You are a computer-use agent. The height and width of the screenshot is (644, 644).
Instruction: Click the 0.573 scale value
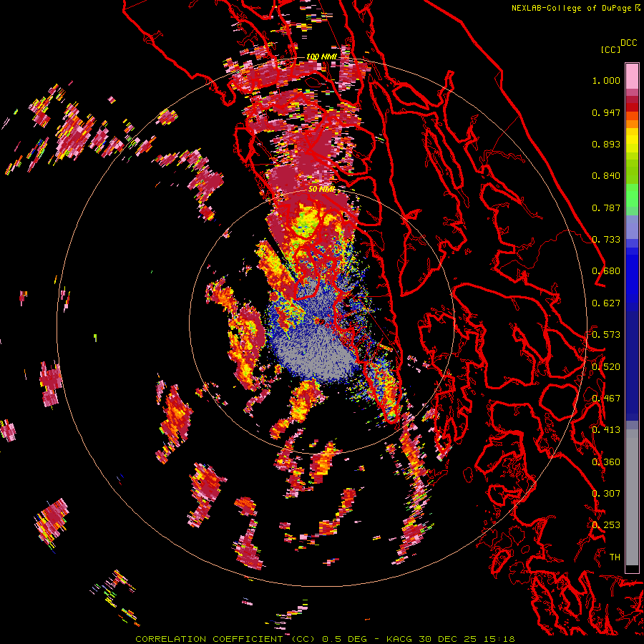pyautogui.click(x=606, y=335)
